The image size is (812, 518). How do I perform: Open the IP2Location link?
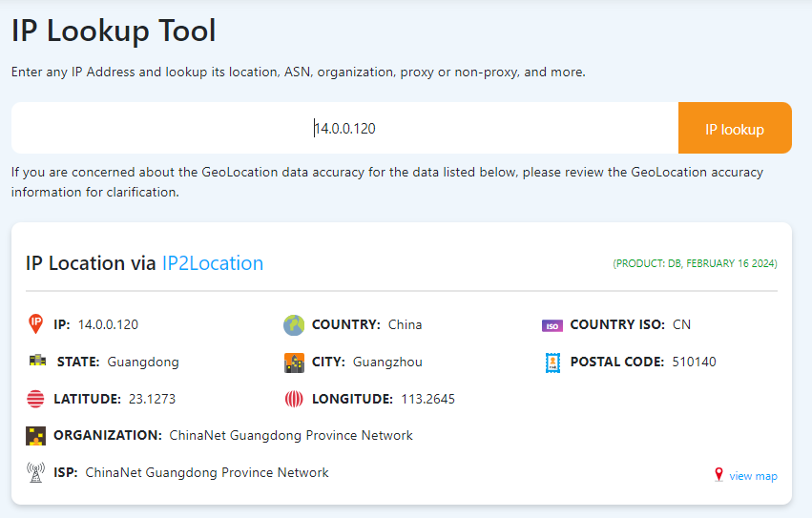point(212,263)
